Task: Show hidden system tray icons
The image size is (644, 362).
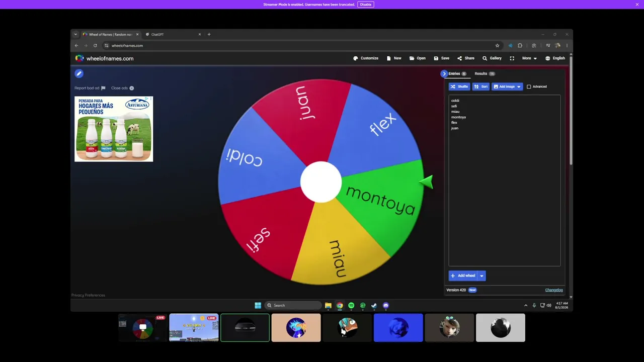Action: [526, 305]
